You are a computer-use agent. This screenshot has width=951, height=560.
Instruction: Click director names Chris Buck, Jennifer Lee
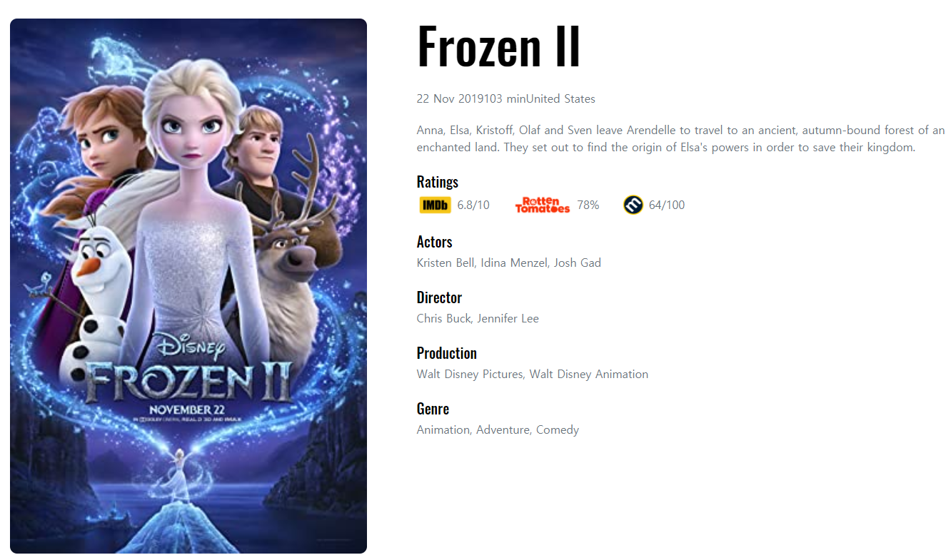coord(478,318)
